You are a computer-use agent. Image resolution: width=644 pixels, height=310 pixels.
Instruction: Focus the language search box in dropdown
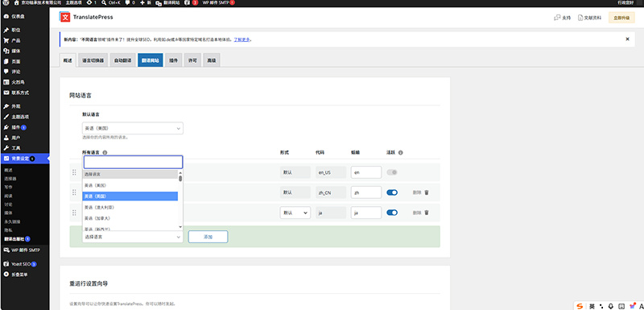point(133,162)
